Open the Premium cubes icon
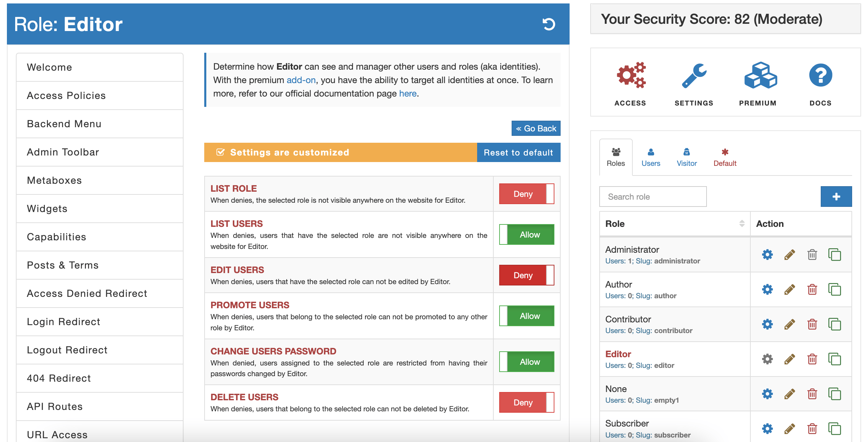 (760, 75)
